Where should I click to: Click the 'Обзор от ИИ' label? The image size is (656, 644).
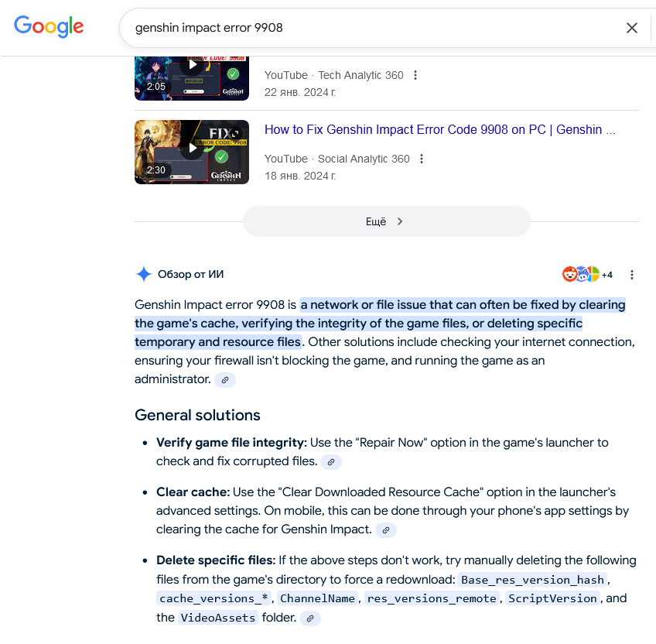click(191, 274)
